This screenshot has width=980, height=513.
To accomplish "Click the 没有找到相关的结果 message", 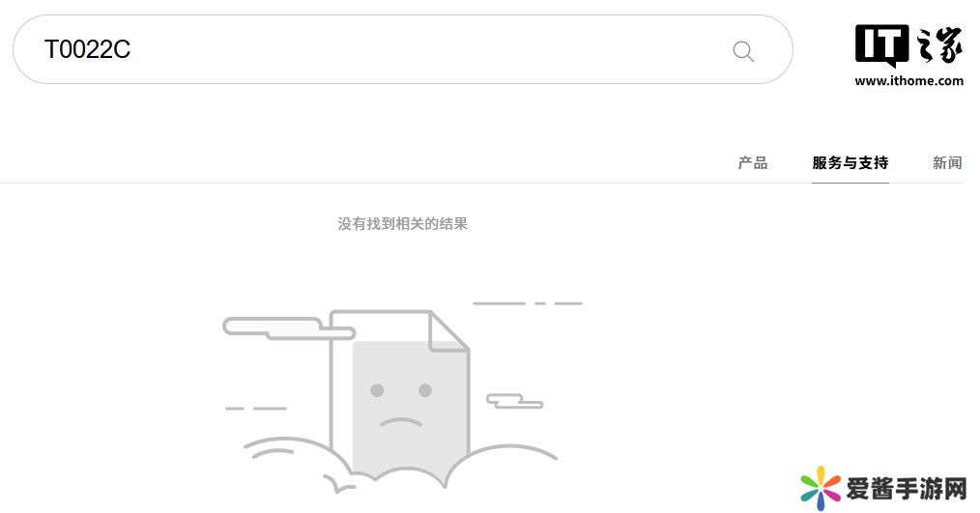I will (402, 224).
